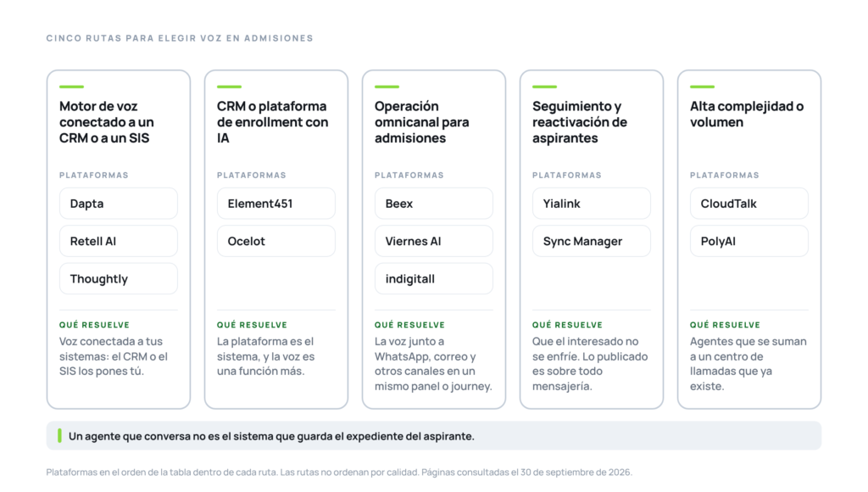
Task: Click the Sync Manager platform box
Action: (x=592, y=241)
